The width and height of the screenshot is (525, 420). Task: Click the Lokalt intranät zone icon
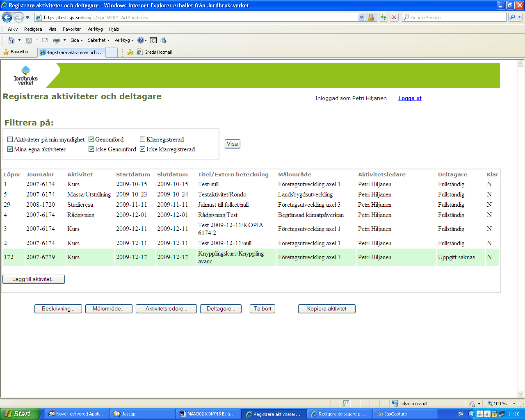tap(395, 403)
